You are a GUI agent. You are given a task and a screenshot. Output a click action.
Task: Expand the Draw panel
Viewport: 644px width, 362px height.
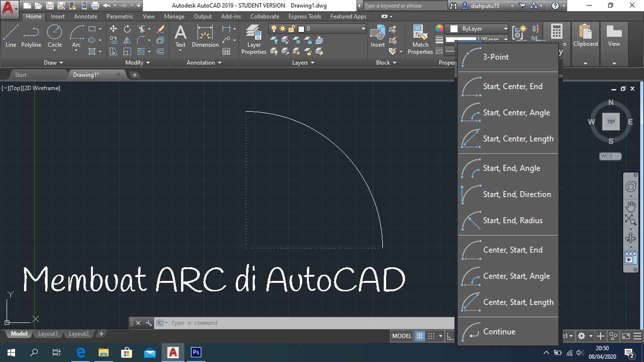(53, 63)
